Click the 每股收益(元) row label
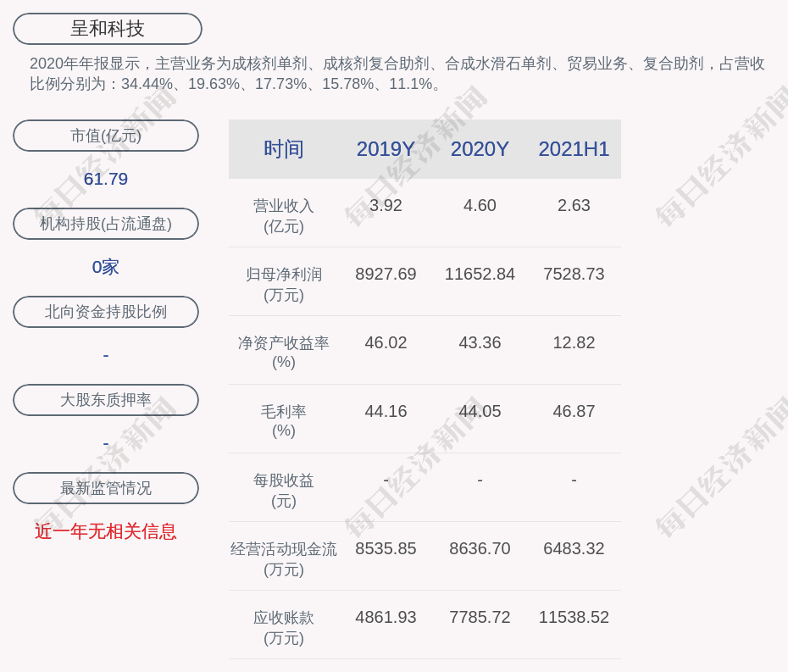Screen dimensions: 788x672 (284, 491)
